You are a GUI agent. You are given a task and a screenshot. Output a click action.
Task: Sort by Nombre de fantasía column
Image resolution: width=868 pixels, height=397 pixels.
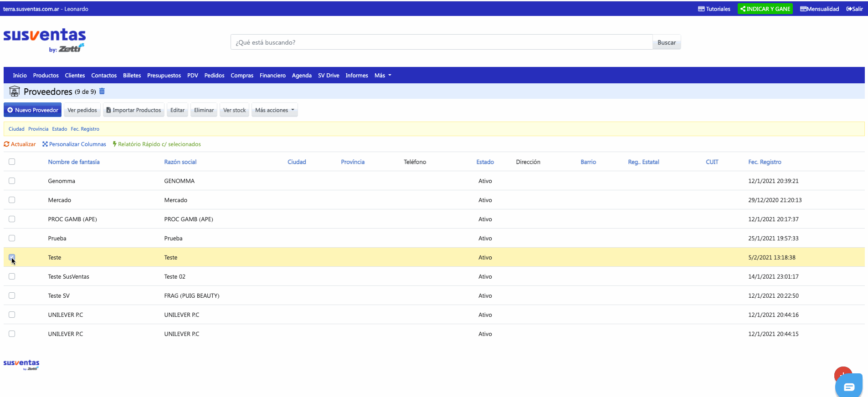click(x=74, y=162)
